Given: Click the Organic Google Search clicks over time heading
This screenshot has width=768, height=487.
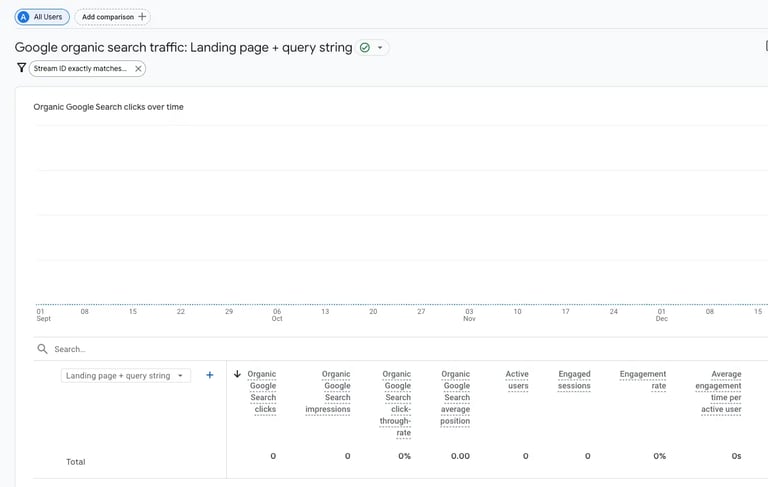Looking at the screenshot, I should coord(108,107).
